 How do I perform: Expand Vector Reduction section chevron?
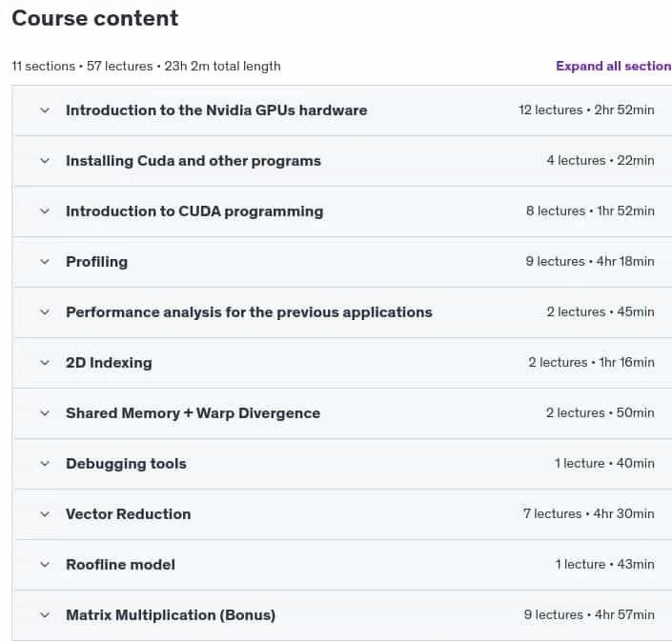click(x=45, y=514)
